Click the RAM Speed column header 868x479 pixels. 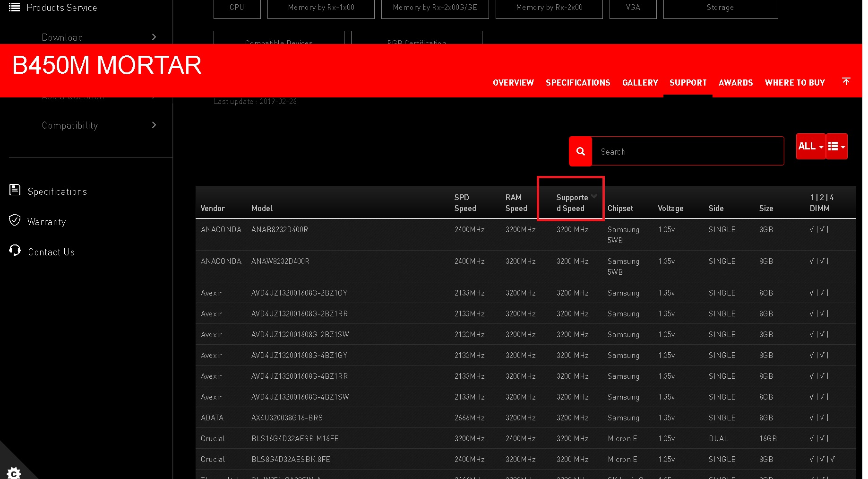pos(516,203)
